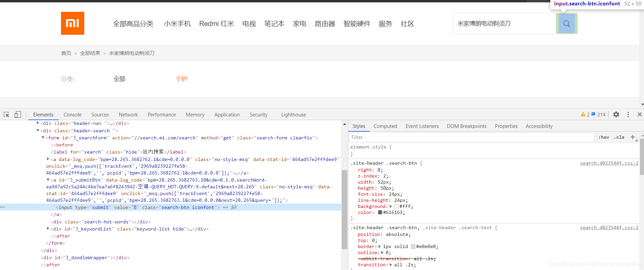Add new style rule plus icon
The width and height of the screenshot is (644, 270).
click(x=633, y=137)
